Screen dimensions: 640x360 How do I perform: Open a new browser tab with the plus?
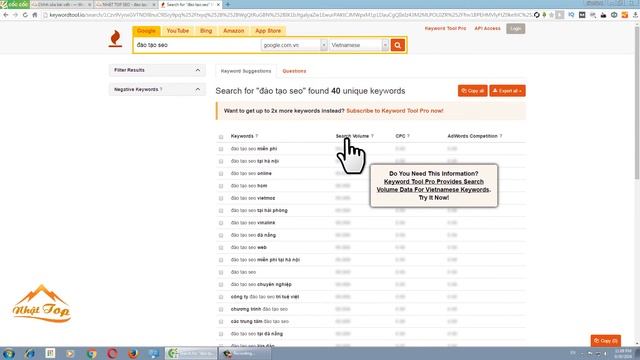(x=228, y=4)
